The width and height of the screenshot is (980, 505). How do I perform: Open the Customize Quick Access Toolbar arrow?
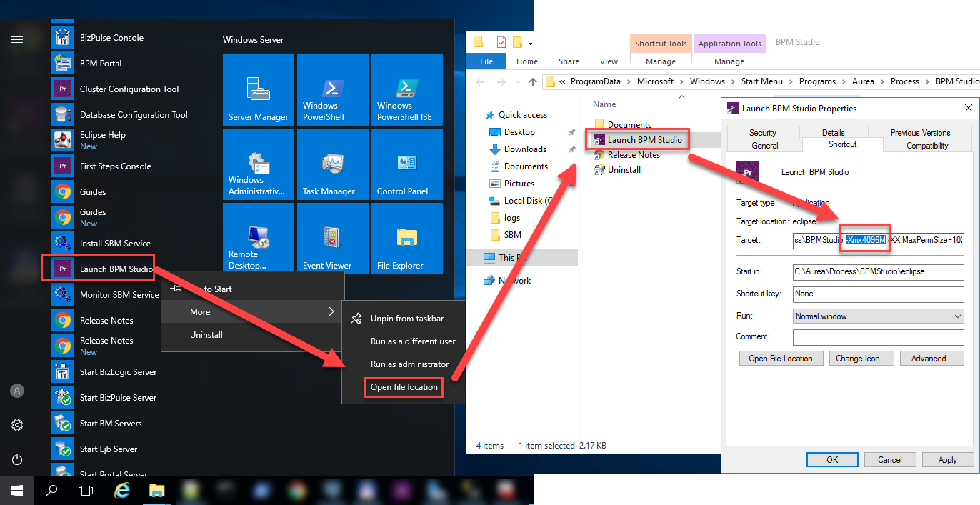click(x=531, y=42)
